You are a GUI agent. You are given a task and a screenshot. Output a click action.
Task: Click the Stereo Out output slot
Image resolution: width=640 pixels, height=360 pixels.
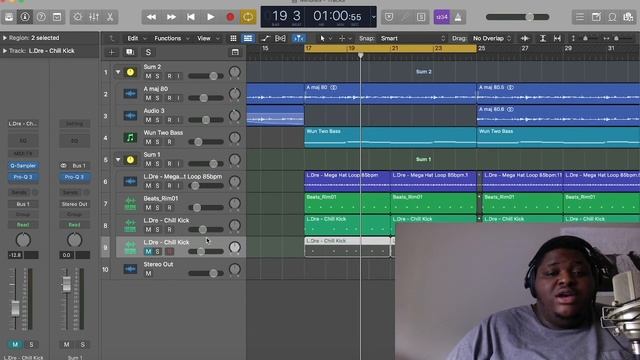point(75,204)
